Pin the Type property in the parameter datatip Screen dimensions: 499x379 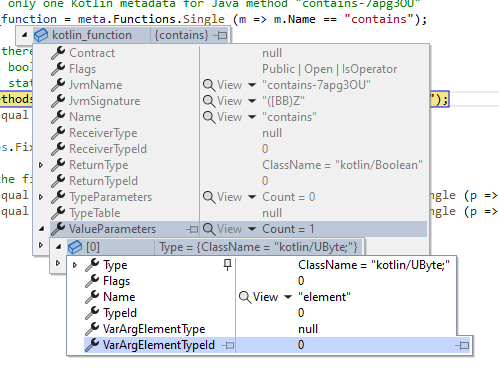[x=227, y=265]
